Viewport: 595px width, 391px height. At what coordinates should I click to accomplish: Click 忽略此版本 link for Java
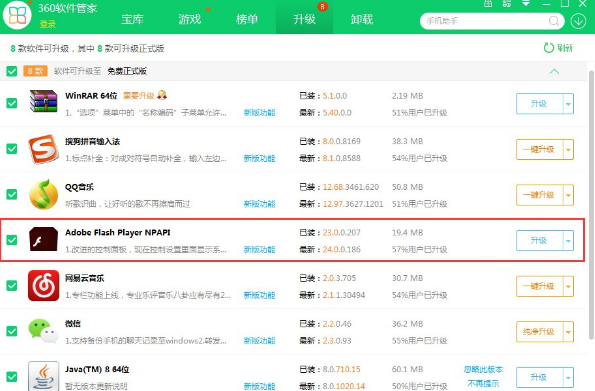point(483,369)
